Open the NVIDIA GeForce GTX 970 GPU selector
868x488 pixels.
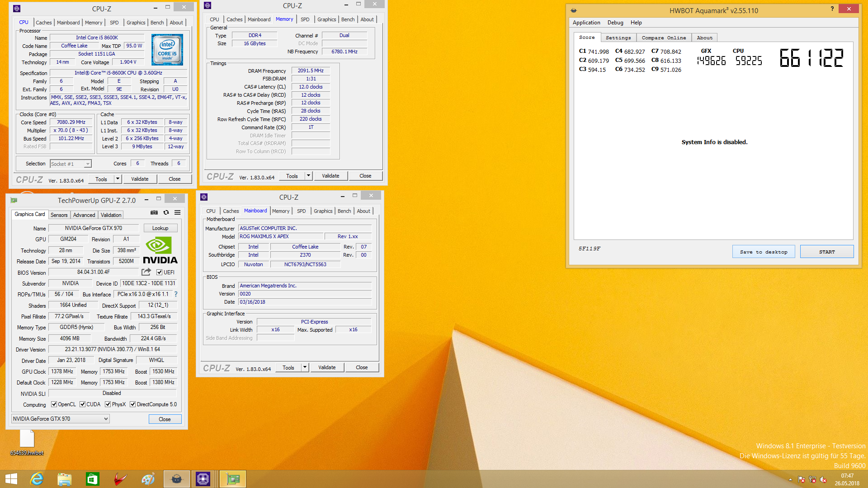(60, 419)
